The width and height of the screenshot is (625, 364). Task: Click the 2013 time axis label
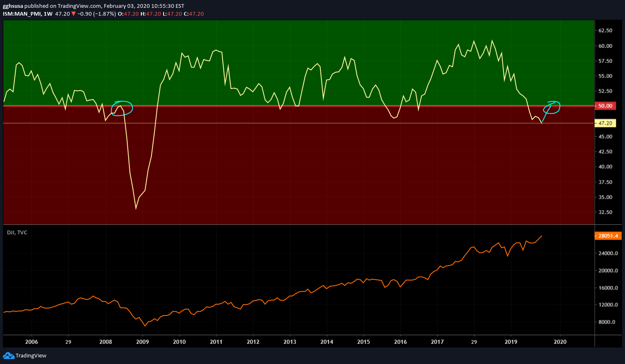(290, 342)
